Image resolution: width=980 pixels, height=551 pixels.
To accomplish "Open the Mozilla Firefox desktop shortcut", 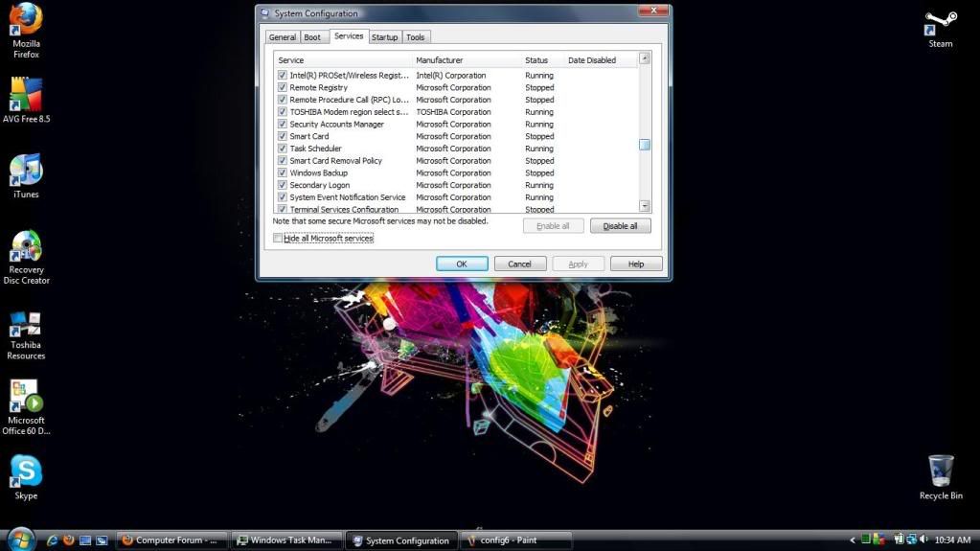I will 26,30.
